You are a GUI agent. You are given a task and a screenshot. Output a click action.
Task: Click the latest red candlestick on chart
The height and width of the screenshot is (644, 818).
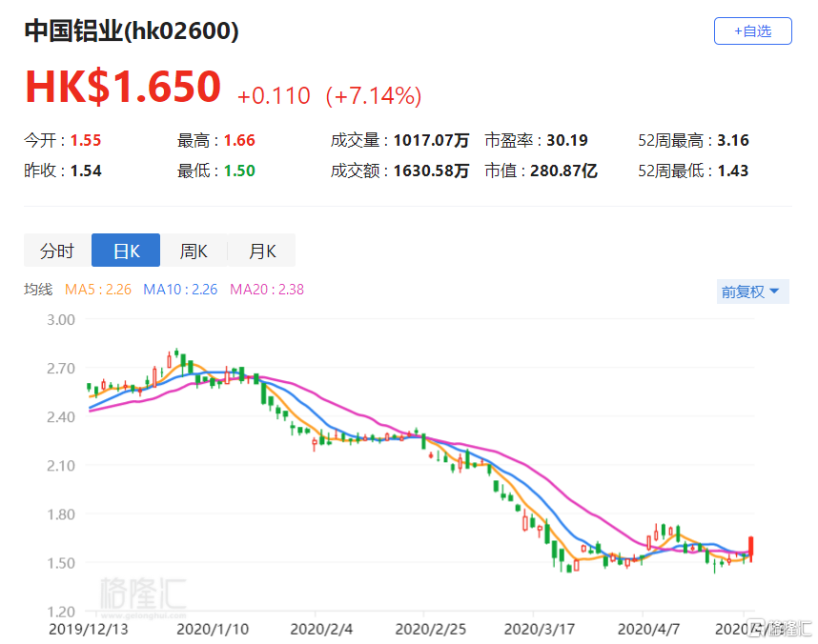click(751, 547)
